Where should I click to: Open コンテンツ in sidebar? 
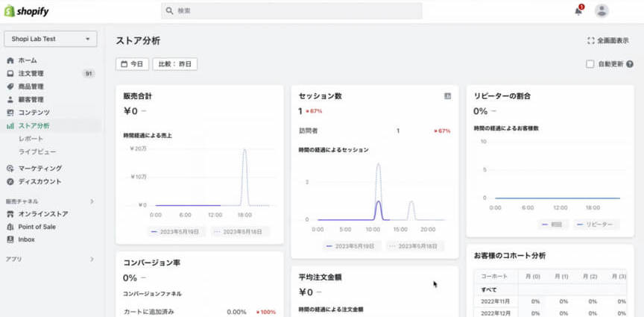34,112
